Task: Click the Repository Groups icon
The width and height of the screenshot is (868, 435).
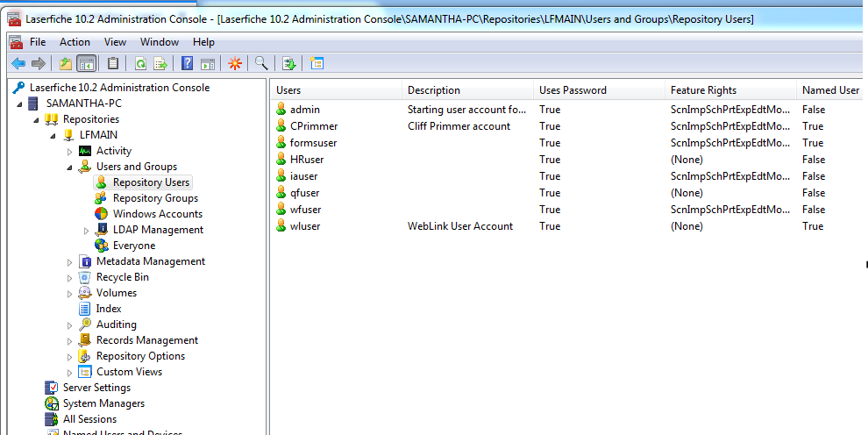Action: pos(102,198)
